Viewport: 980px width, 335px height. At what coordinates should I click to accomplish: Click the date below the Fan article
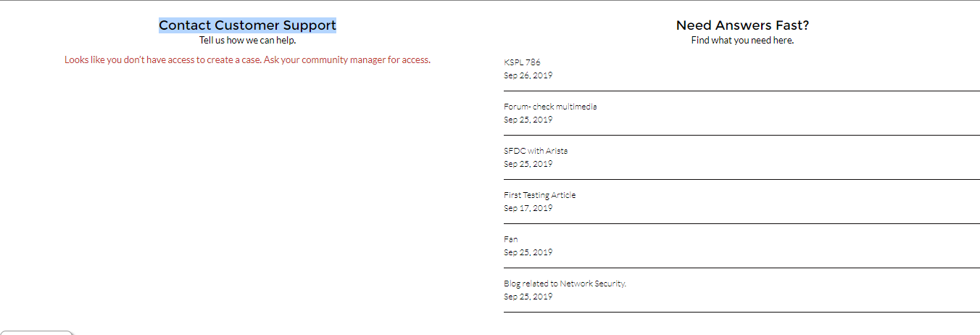click(x=528, y=252)
